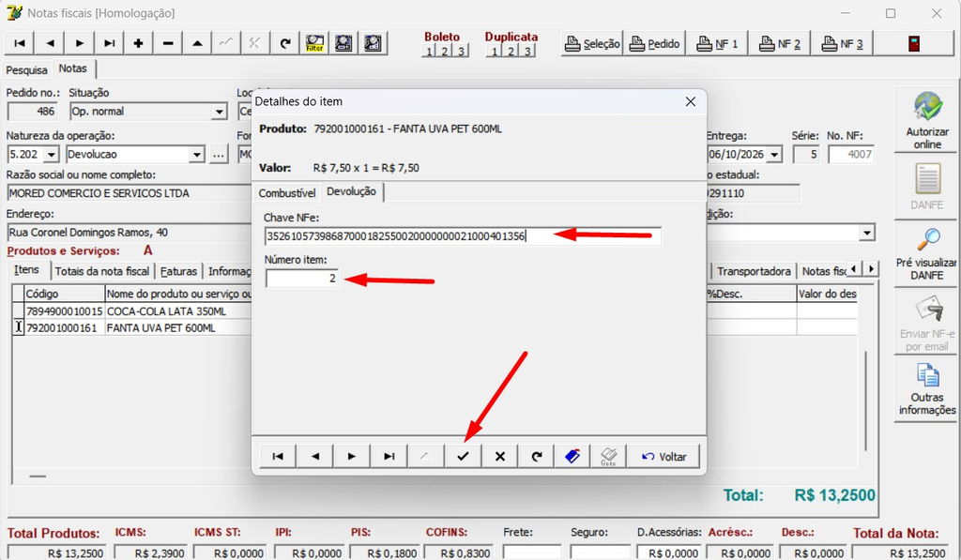Print Duplicata copy 3
This screenshot has width=961, height=560.
coord(526,51)
